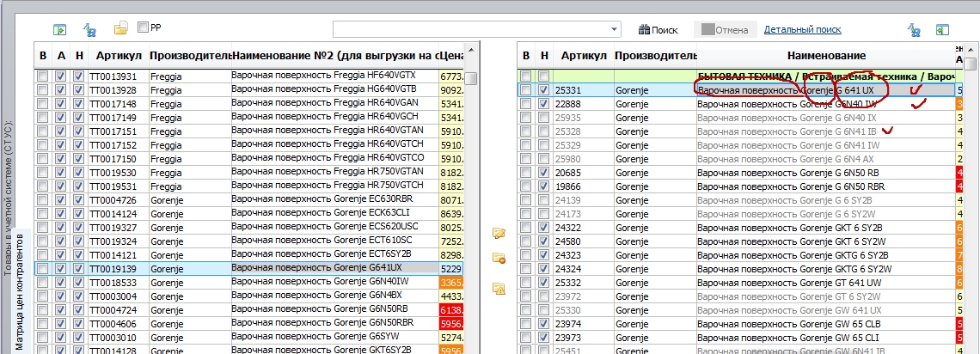This screenshot has height=354, width=980.
Task: Click the folder with pencil icon between tables
Action: pos(499,234)
